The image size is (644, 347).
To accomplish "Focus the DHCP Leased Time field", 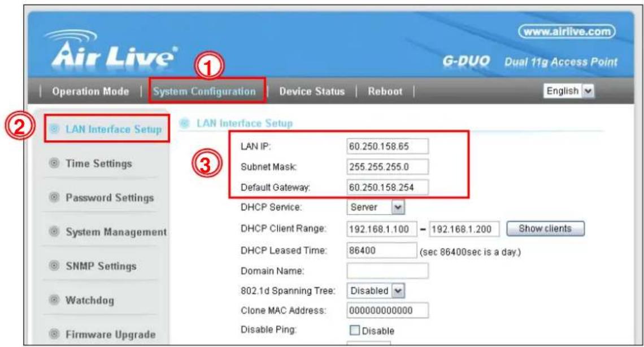I will click(x=381, y=250).
